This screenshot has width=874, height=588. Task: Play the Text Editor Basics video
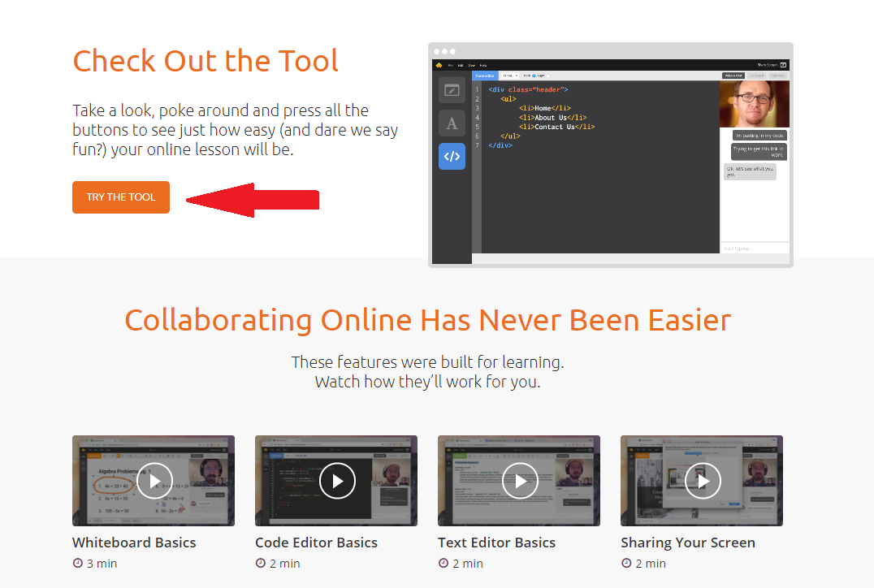point(519,481)
